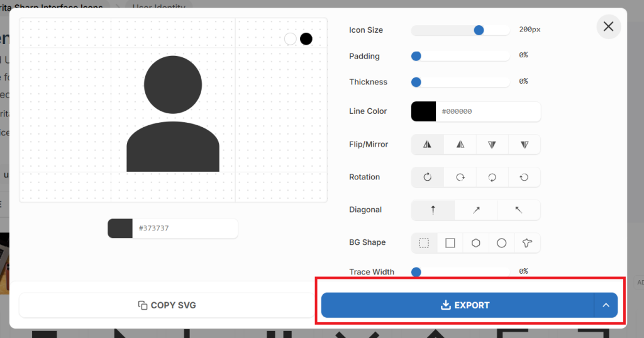Click the Icon Size slider handle
The width and height of the screenshot is (644, 338).
pyautogui.click(x=479, y=30)
